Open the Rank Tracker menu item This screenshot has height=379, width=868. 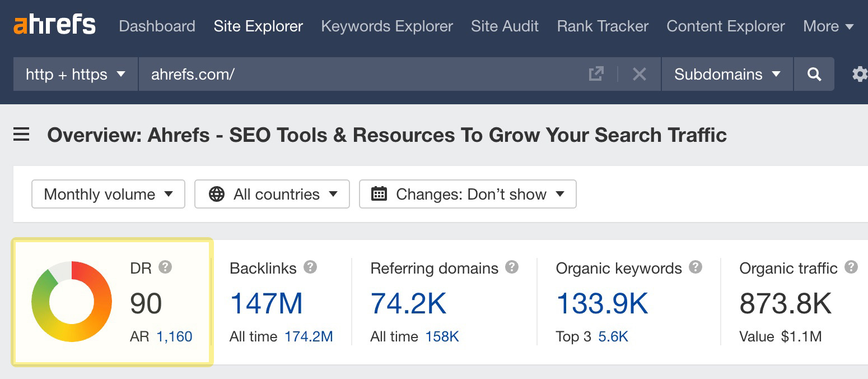coord(601,26)
